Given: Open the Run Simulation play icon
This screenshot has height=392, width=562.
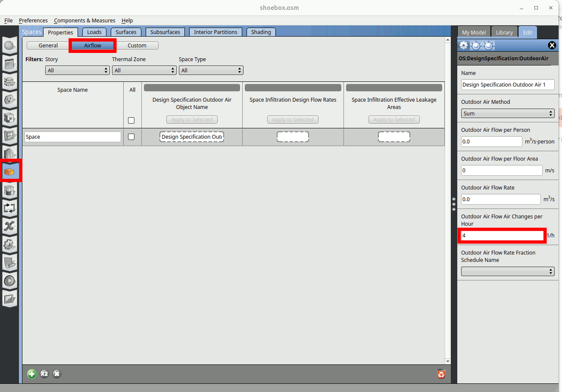Looking at the screenshot, I should pos(9,281).
